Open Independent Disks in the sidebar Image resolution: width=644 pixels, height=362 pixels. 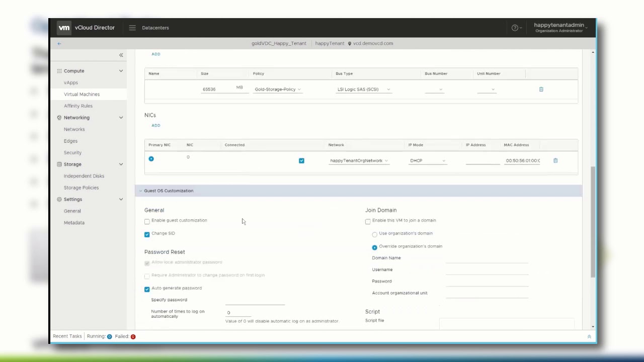[84, 176]
